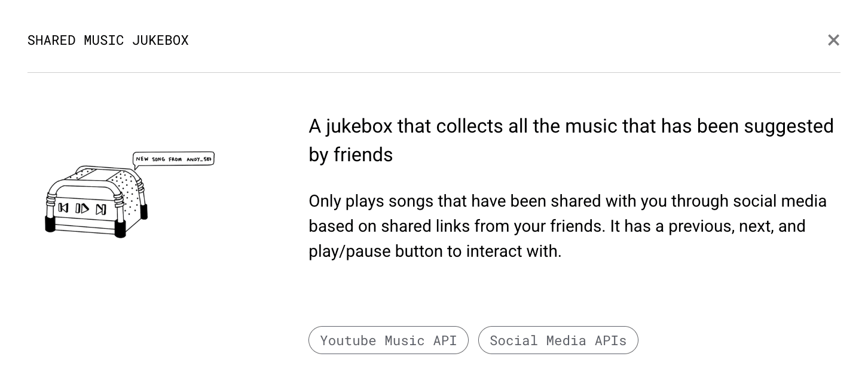Expand the Social Media APIs pill for details
The image size is (868, 381).
tap(558, 340)
